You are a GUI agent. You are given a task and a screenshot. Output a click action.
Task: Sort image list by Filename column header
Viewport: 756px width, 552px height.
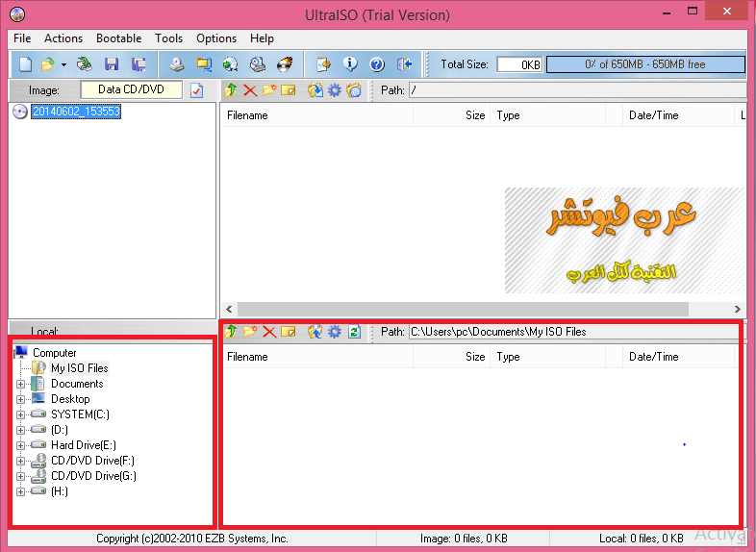coord(316,115)
